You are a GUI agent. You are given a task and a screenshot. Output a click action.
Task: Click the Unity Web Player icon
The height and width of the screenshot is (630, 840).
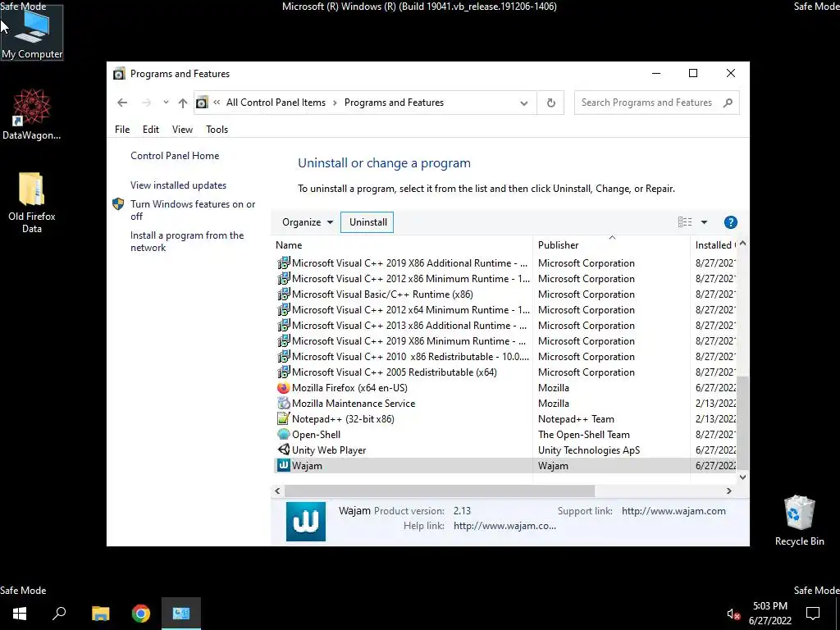click(x=283, y=450)
